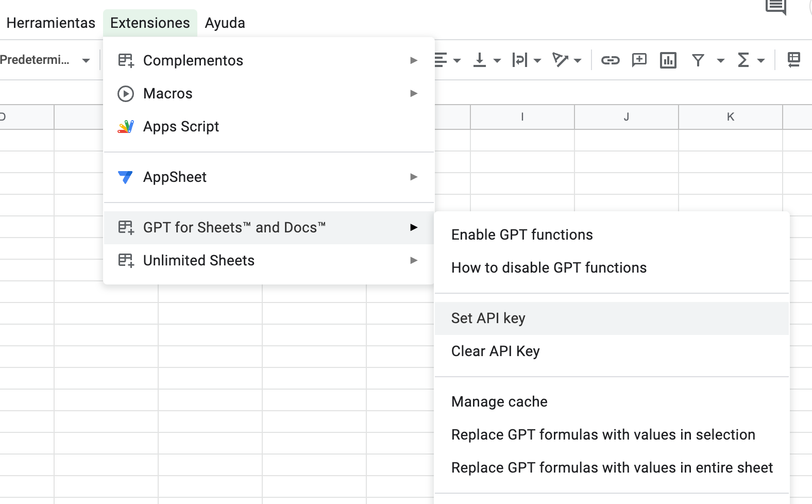812x504 pixels.
Task: Open the filter views dropdown arrow
Action: 720,61
